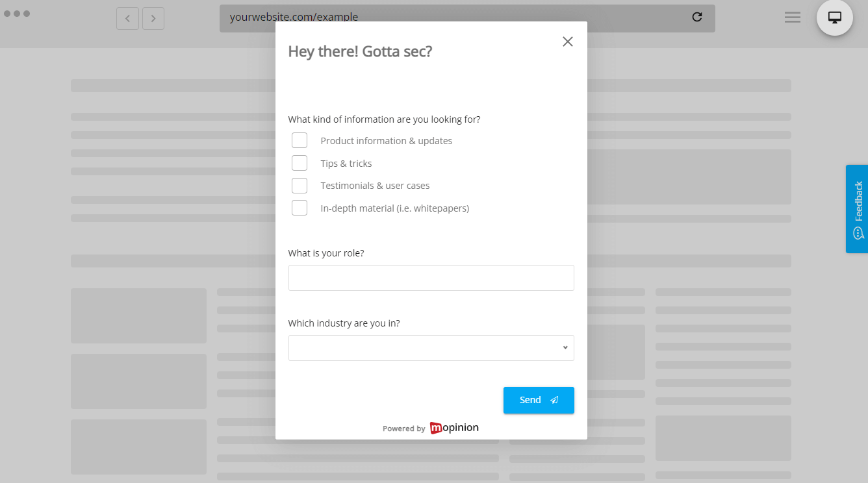Screen dimensions: 868x483
Task: Click the window control dots top-left
Action: 18,13
